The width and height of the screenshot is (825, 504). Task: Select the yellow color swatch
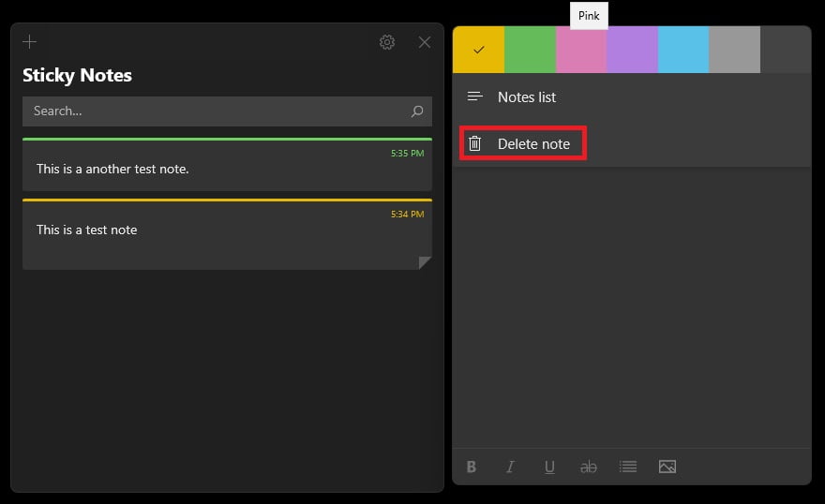tap(479, 50)
